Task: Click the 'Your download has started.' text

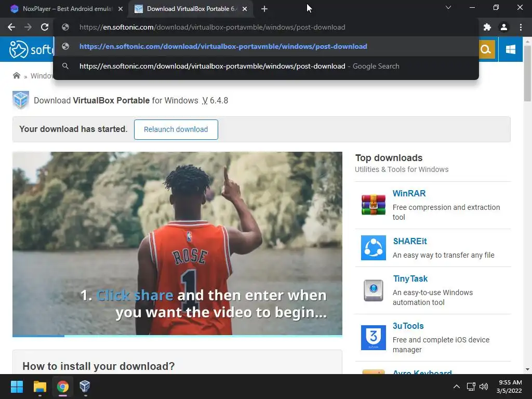Action: (73, 129)
